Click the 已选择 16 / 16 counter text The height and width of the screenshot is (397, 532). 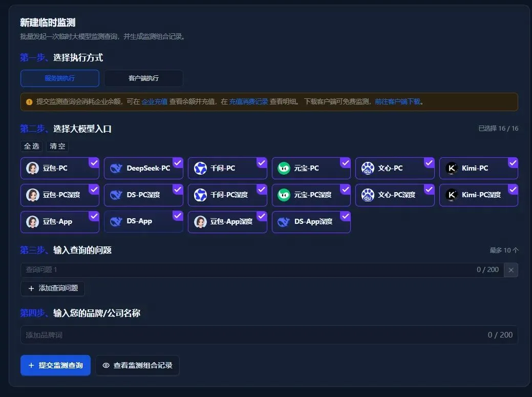498,129
